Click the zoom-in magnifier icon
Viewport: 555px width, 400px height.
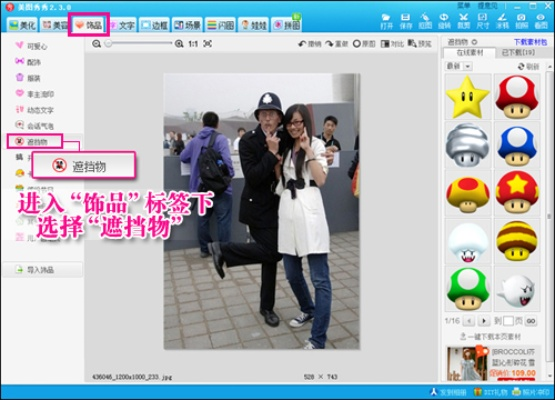point(179,44)
